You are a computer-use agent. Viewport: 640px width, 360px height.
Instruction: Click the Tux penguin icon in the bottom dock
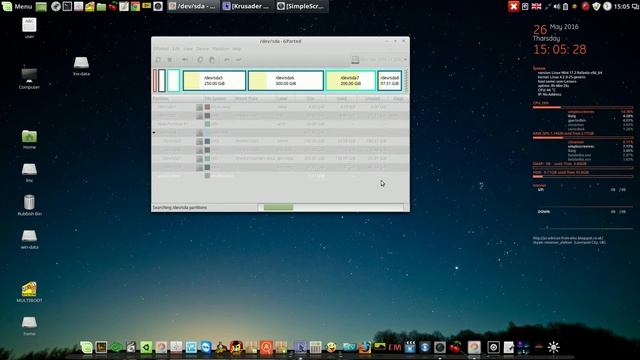coord(220,347)
